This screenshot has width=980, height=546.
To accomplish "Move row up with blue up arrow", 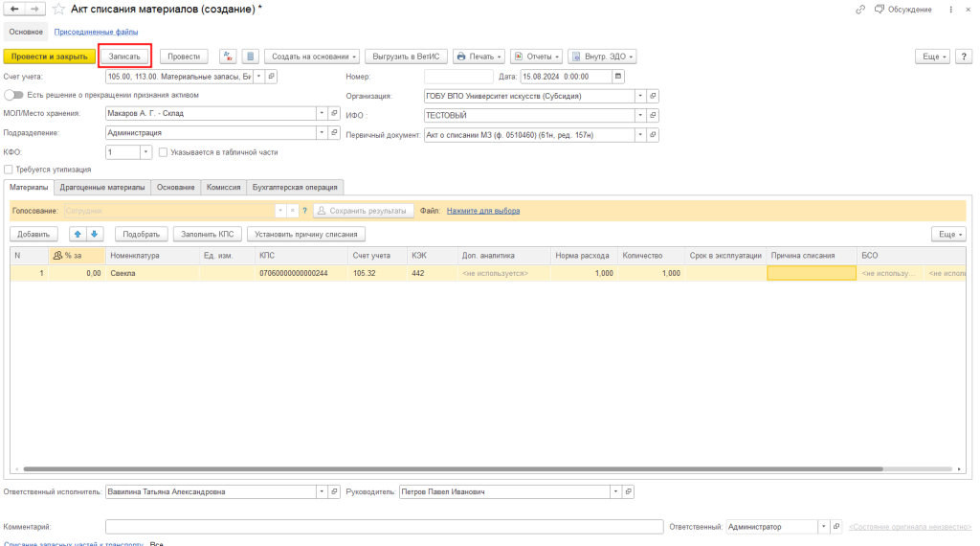I will tap(79, 234).
